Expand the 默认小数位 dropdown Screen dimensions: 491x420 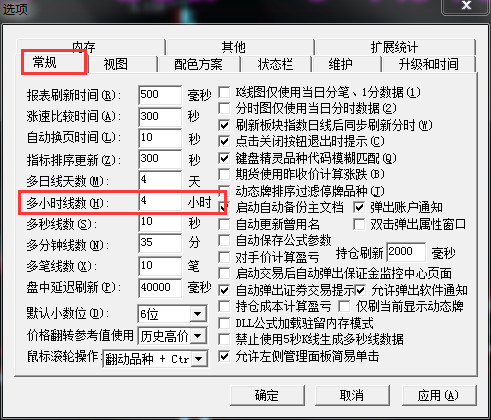tap(197, 314)
